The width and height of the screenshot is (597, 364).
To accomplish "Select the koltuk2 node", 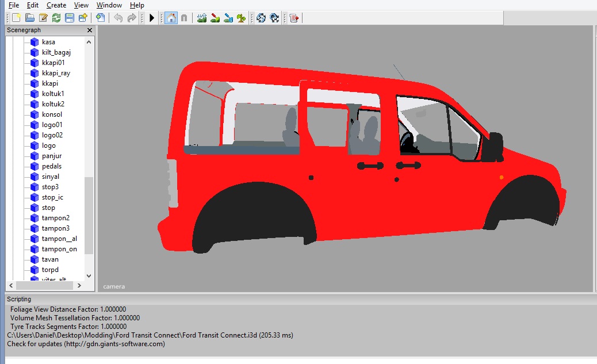I will tap(53, 104).
